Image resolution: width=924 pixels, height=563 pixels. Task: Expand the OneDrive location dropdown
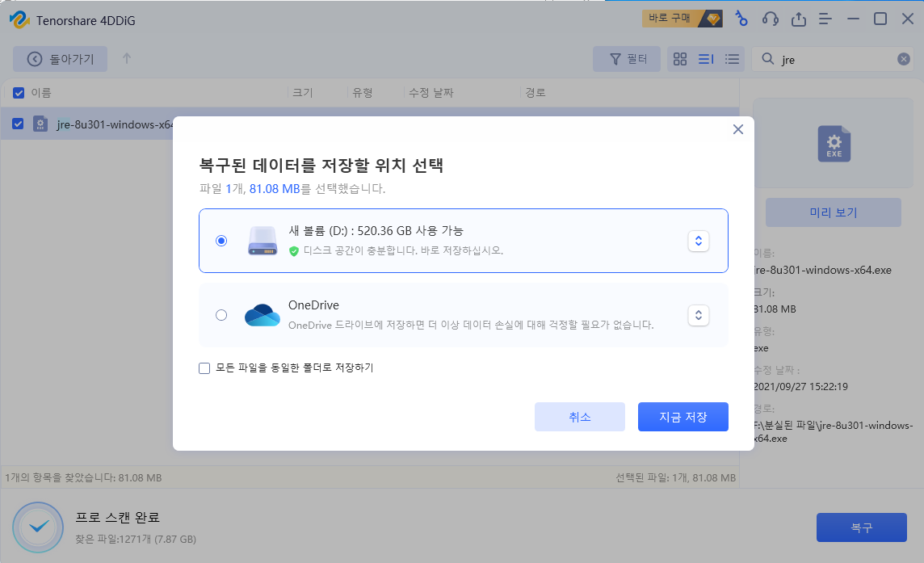[x=699, y=315]
